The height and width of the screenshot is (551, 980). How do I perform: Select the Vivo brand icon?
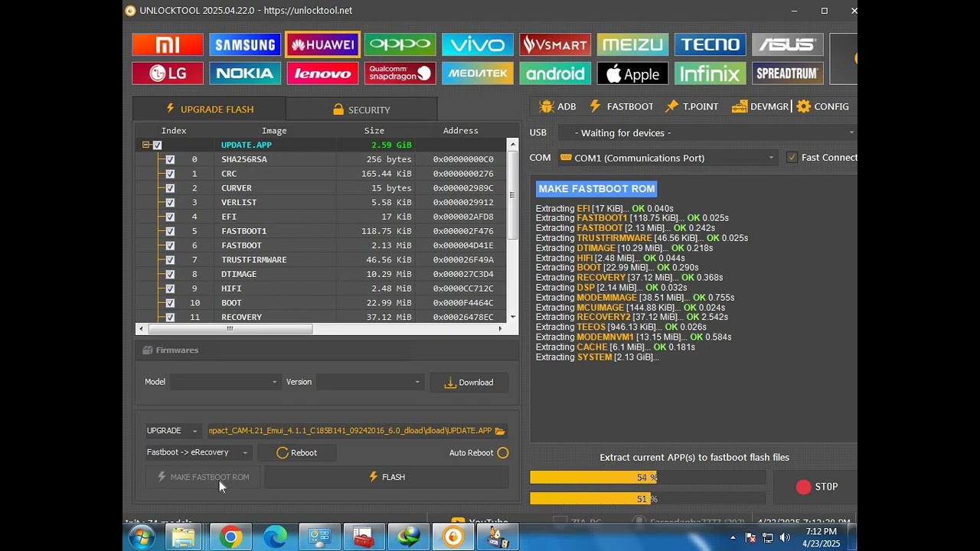pyautogui.click(x=478, y=44)
